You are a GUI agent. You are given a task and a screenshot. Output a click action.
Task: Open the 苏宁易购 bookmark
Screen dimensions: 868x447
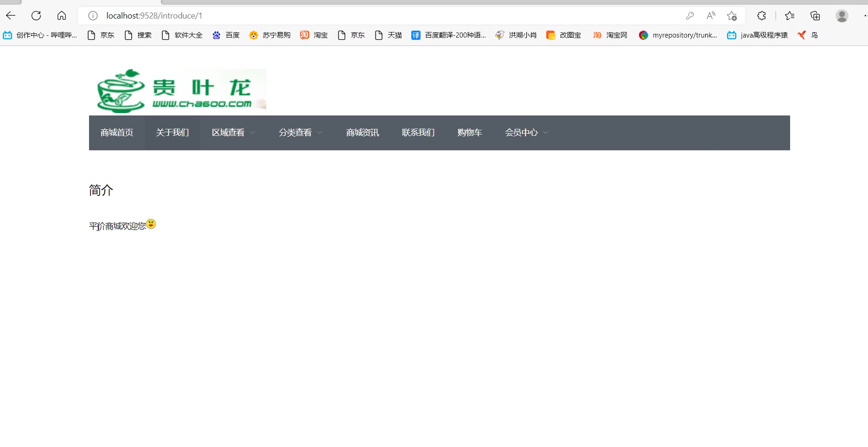tap(269, 35)
